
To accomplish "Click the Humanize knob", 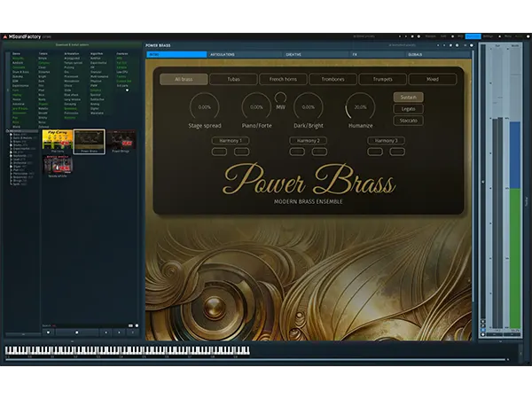I will pyautogui.click(x=360, y=107).
